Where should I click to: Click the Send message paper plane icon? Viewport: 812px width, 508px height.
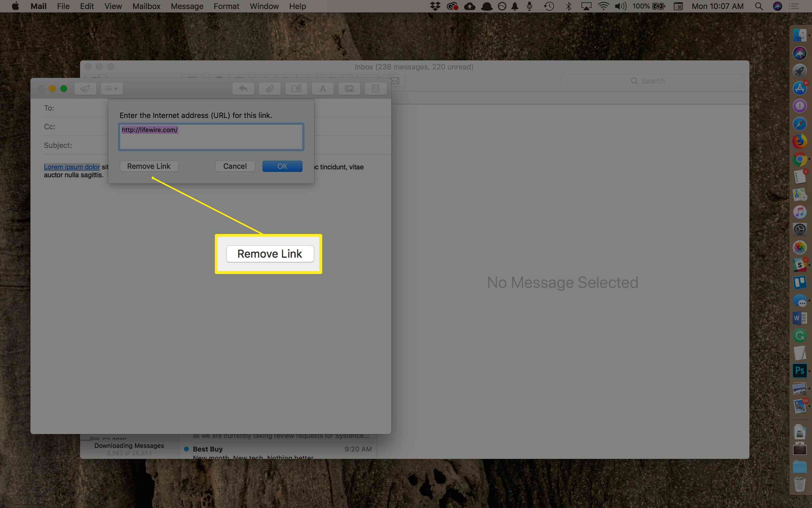pyautogui.click(x=85, y=88)
